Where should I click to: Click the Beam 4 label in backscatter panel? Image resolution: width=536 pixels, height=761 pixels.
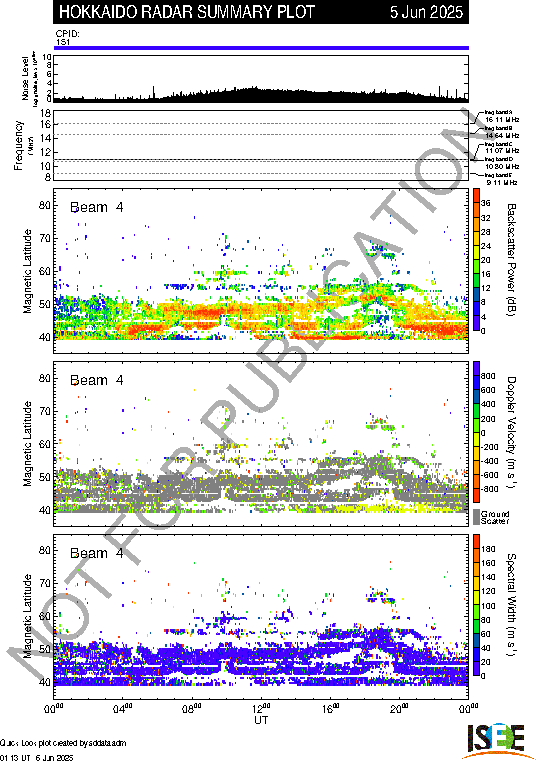point(97,208)
